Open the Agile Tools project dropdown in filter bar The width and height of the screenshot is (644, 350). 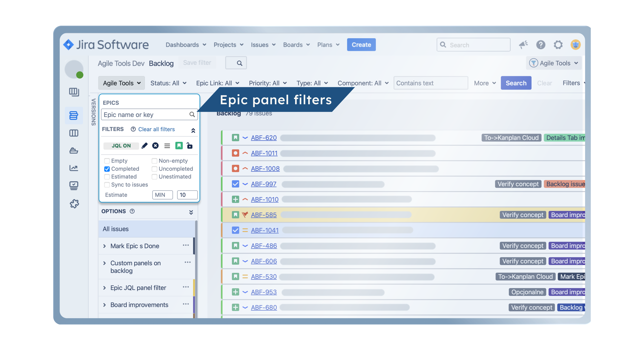[x=121, y=83]
